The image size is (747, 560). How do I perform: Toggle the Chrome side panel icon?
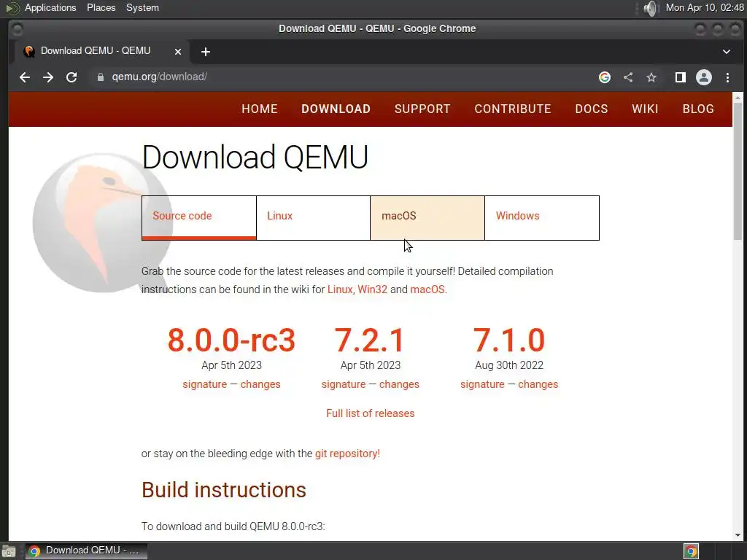coord(681,77)
